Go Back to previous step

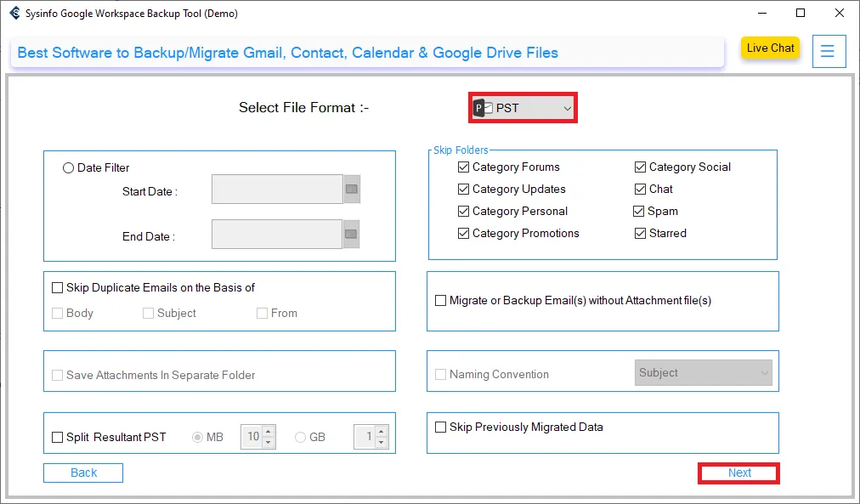[83, 473]
